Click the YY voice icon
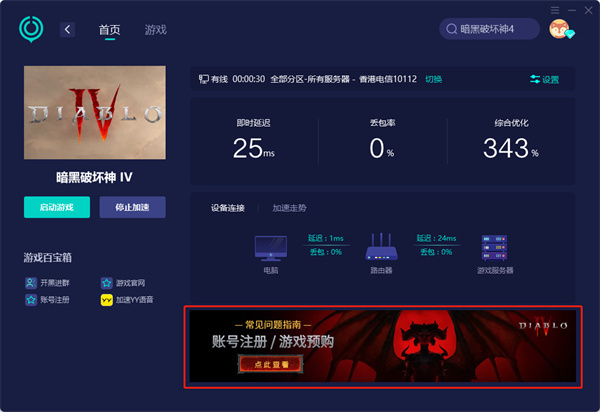600x412 pixels. pyautogui.click(x=106, y=300)
